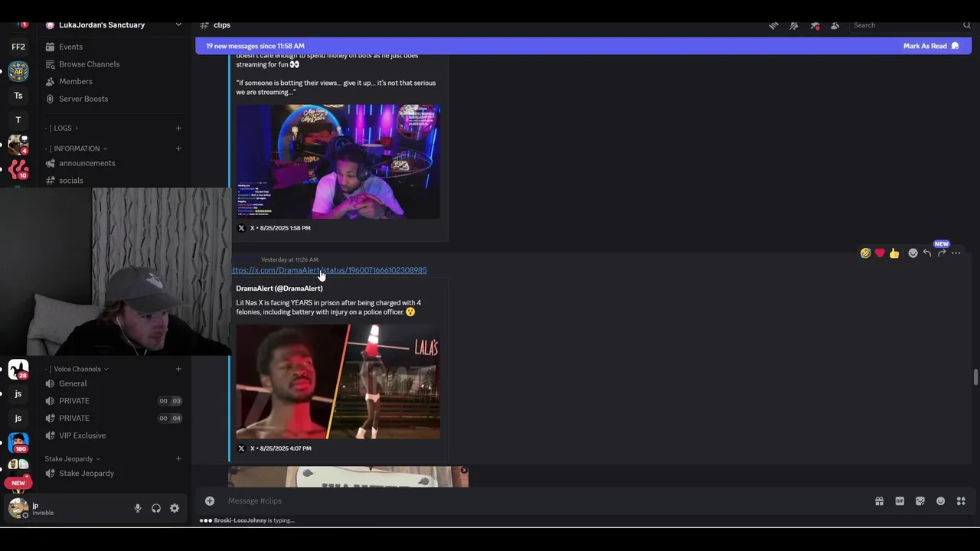Open the Threads icon in channel header
The height and width of the screenshot is (551, 980).
point(774,25)
